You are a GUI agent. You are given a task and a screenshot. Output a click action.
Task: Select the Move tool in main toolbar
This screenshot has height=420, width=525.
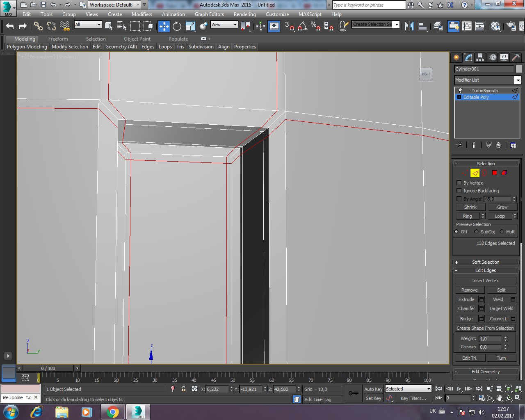pos(164,26)
